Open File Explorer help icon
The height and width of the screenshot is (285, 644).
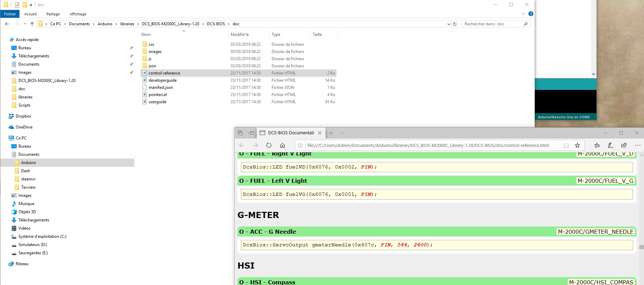531,14
